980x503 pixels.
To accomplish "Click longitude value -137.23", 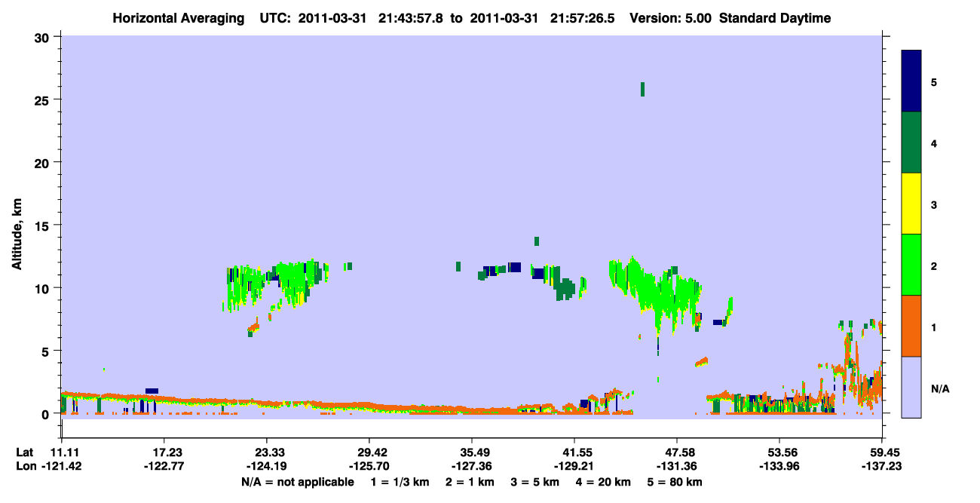I will coord(882,466).
